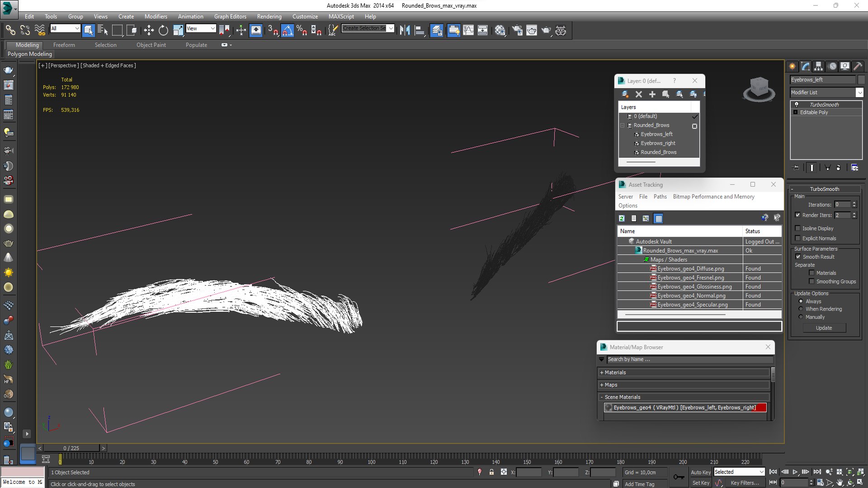Click Play Animation button
Image resolution: width=868 pixels, height=488 pixels.
795,472
